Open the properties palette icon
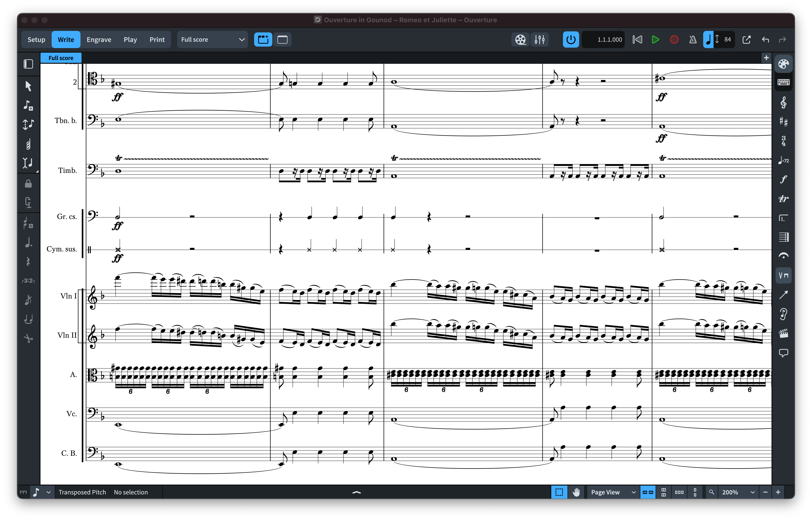Viewport: 812px width, 520px height. 783,64
